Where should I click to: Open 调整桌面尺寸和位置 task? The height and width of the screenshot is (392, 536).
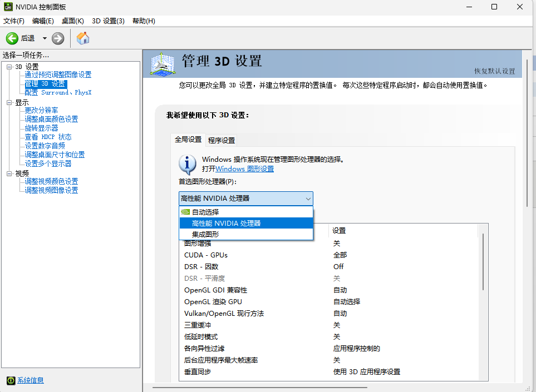click(55, 155)
